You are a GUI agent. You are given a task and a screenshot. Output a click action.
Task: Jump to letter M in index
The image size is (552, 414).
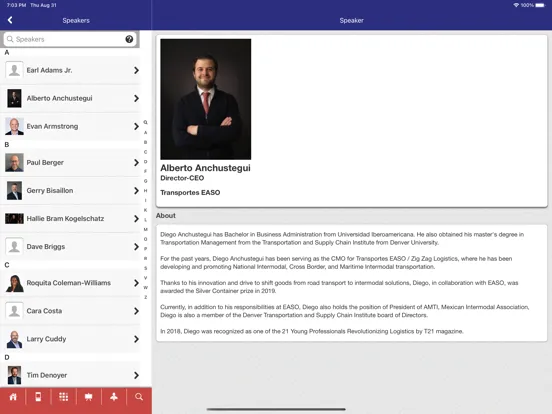(x=145, y=230)
